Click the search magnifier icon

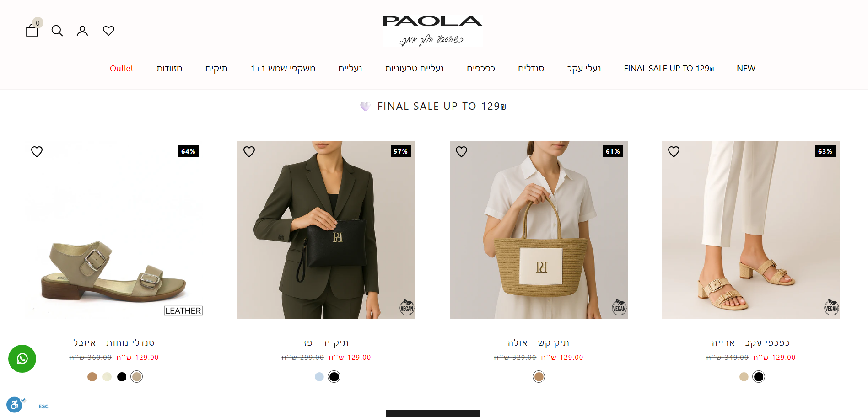(x=57, y=31)
